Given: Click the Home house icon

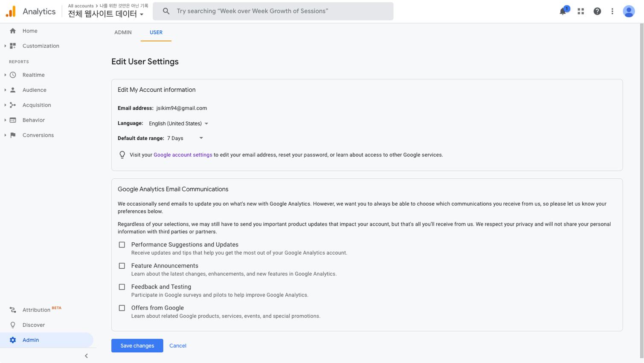Looking at the screenshot, I should (13, 31).
